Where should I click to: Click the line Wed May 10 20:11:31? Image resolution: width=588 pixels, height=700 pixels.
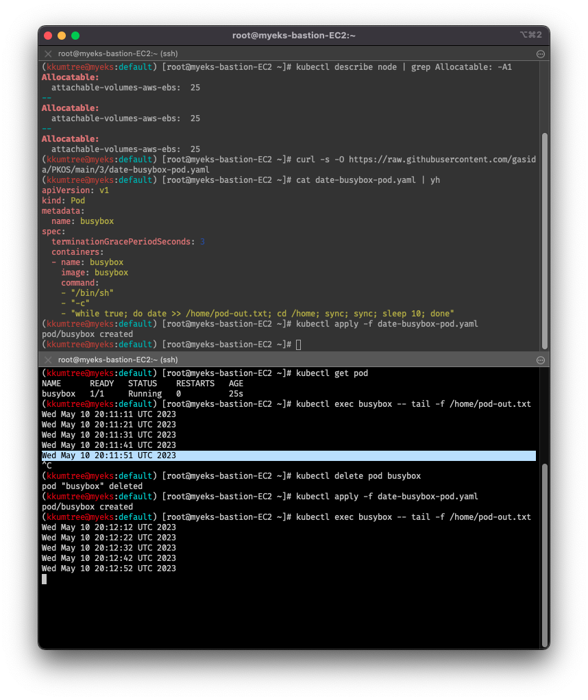tap(108, 435)
